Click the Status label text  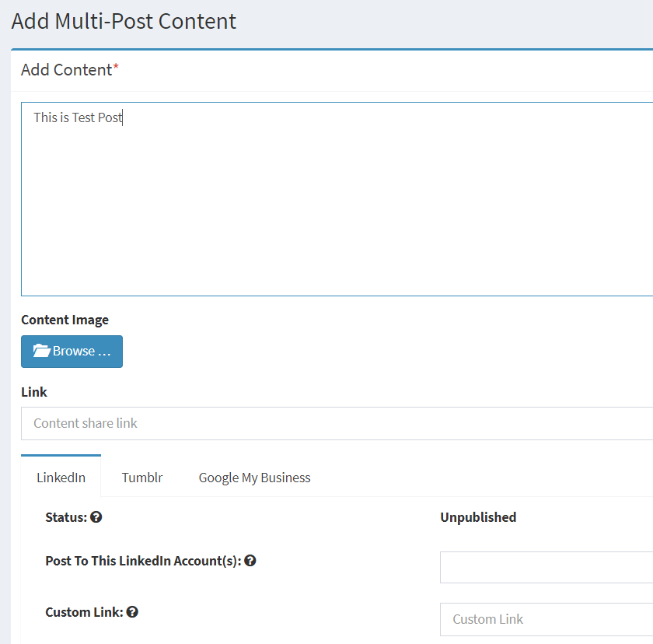pyautogui.click(x=65, y=517)
